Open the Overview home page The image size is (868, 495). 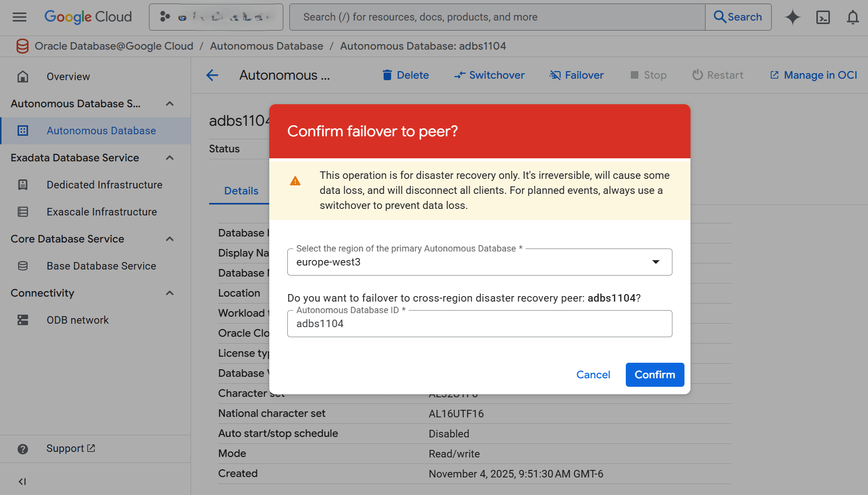coord(68,76)
